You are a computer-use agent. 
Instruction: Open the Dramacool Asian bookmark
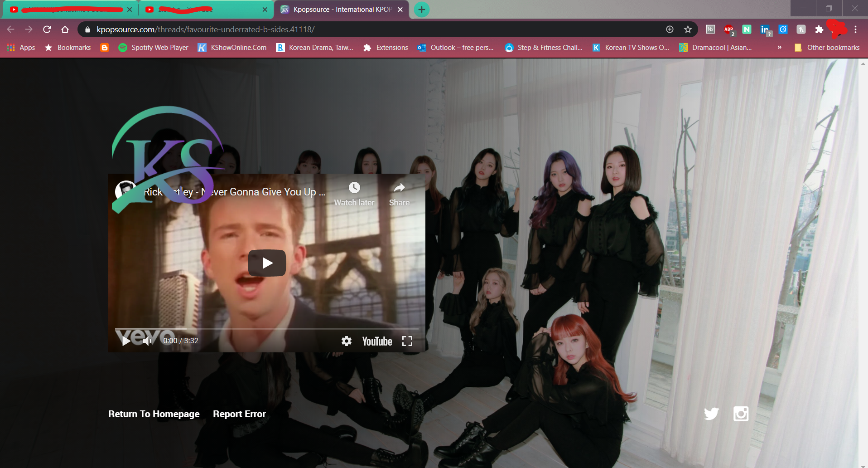click(x=716, y=48)
